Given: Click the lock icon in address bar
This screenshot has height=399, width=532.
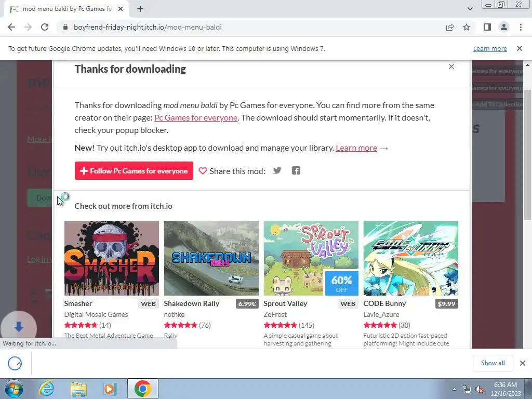Looking at the screenshot, I should (65, 27).
